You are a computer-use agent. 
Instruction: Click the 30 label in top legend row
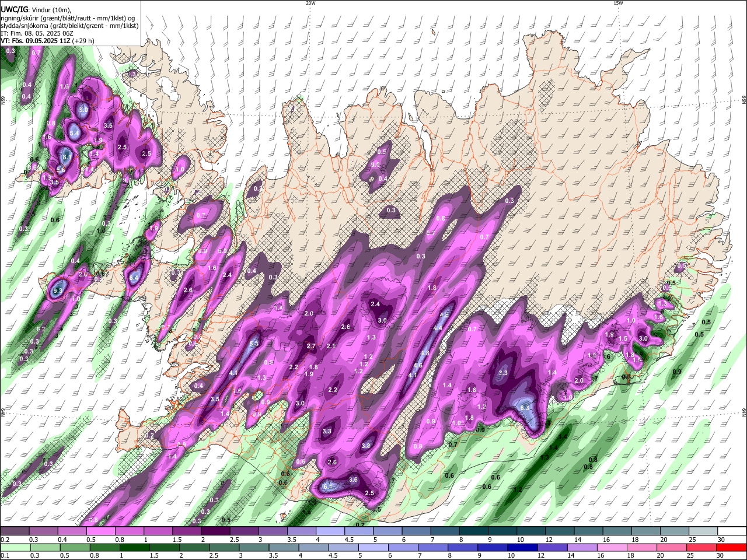(x=721, y=540)
